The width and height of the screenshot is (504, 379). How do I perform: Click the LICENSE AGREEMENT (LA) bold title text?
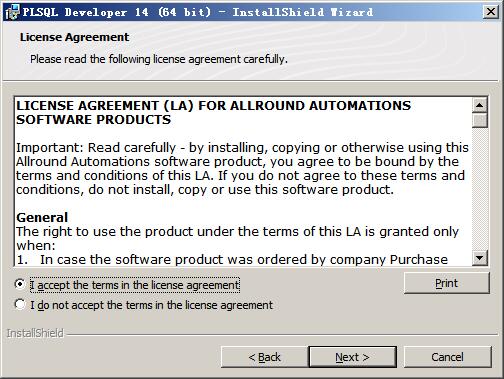[x=213, y=112]
